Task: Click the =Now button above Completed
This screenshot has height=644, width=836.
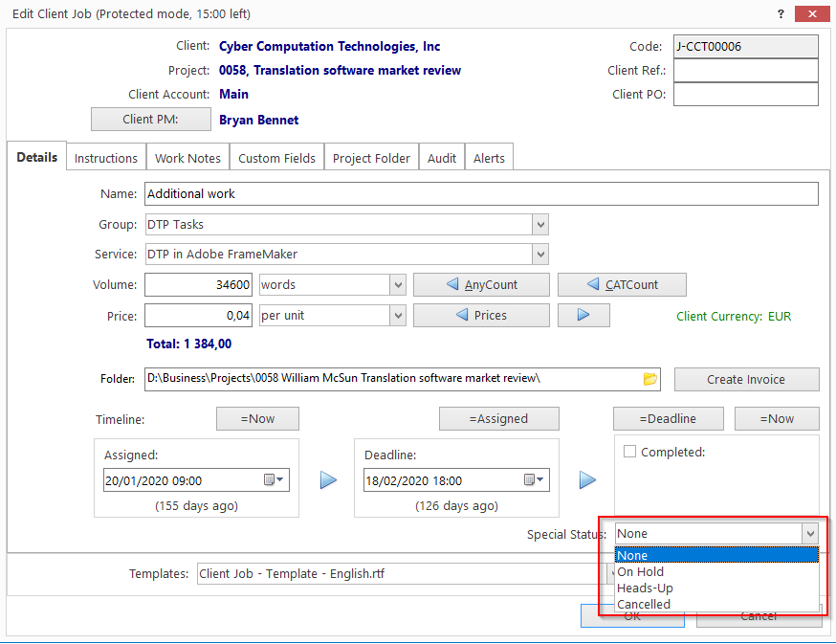Action: click(777, 419)
